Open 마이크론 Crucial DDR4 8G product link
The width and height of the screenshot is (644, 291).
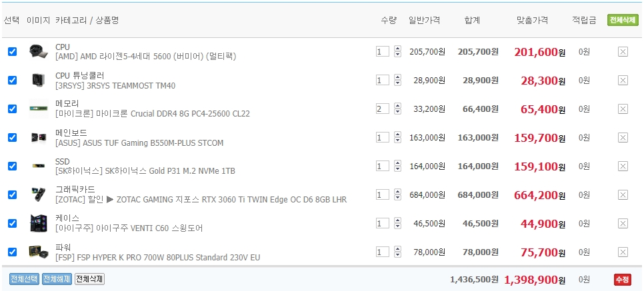[x=153, y=113]
